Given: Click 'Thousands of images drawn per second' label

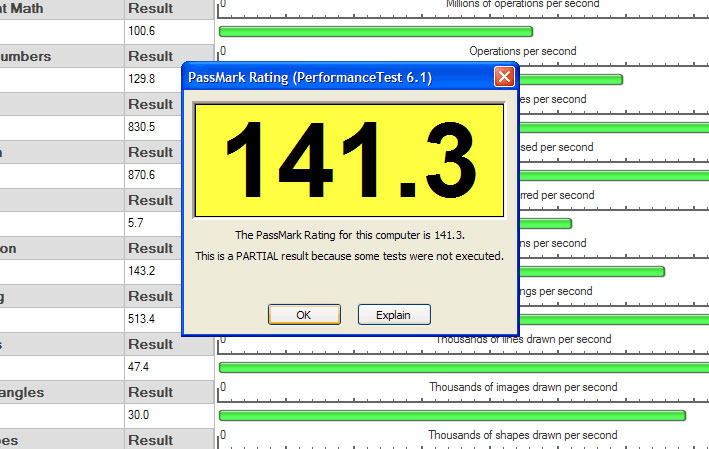Looking at the screenshot, I should click(x=523, y=387).
